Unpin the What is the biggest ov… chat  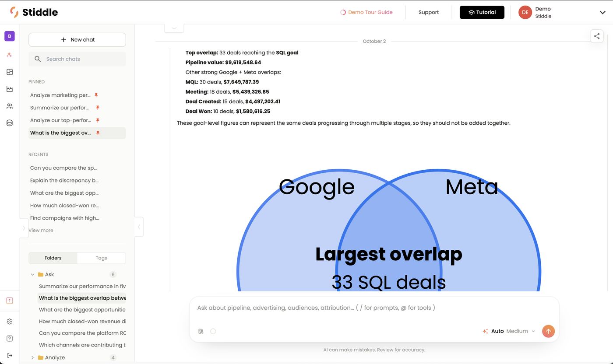pos(98,133)
